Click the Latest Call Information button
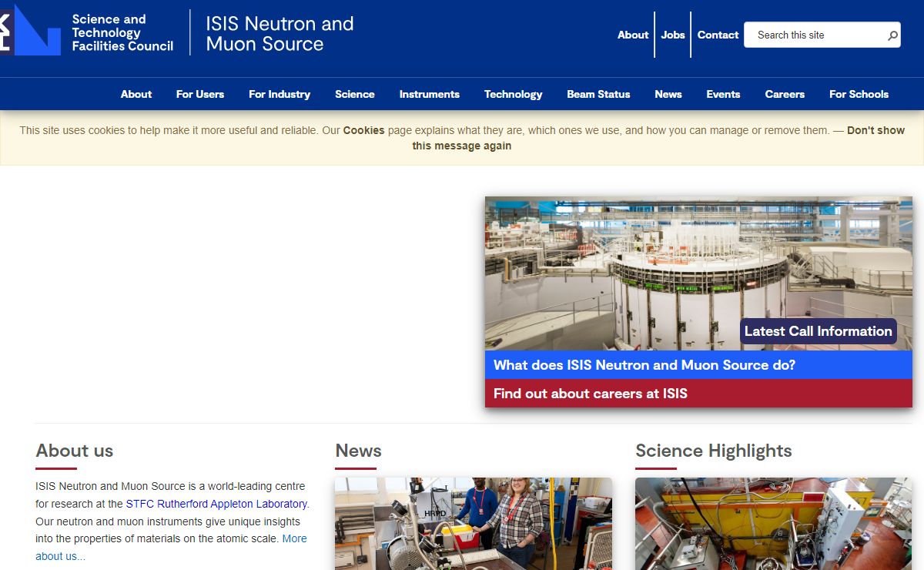 (819, 331)
